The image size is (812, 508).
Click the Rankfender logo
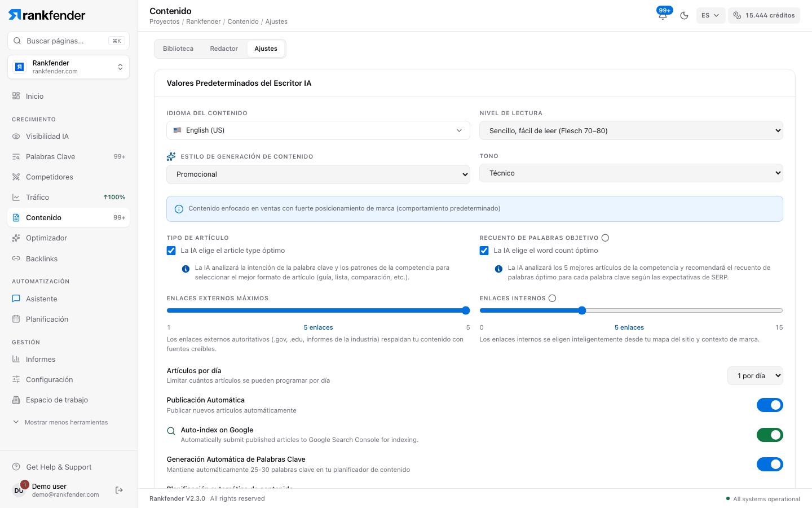tap(47, 15)
